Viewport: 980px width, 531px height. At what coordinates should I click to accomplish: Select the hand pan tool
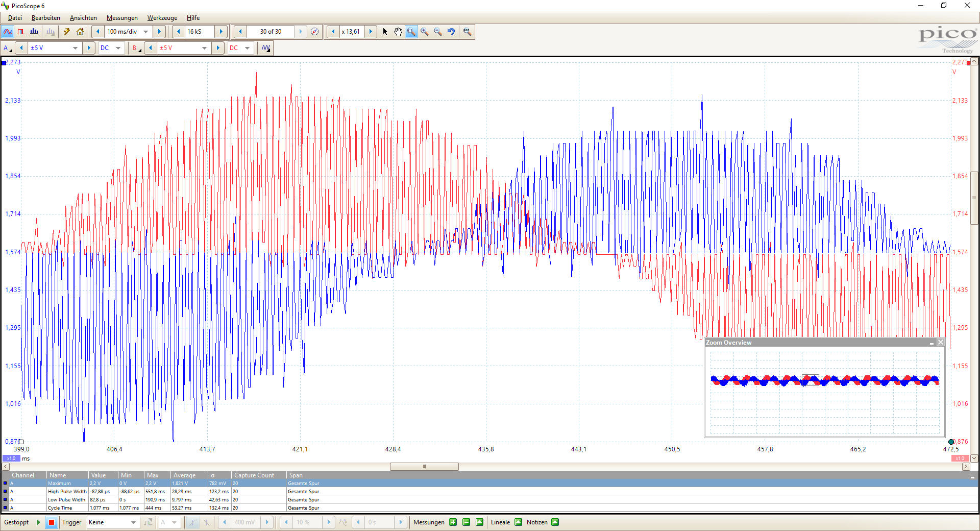coord(398,32)
